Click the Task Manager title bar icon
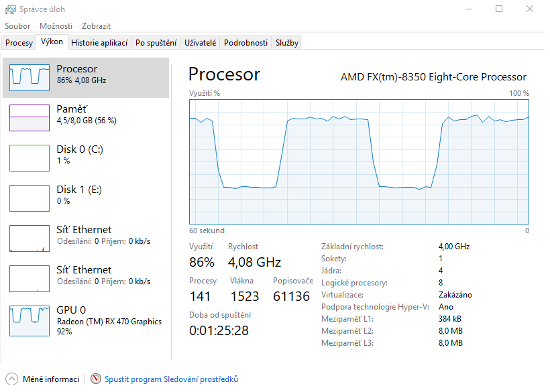Viewport: 550px width, 392px height. [10, 9]
